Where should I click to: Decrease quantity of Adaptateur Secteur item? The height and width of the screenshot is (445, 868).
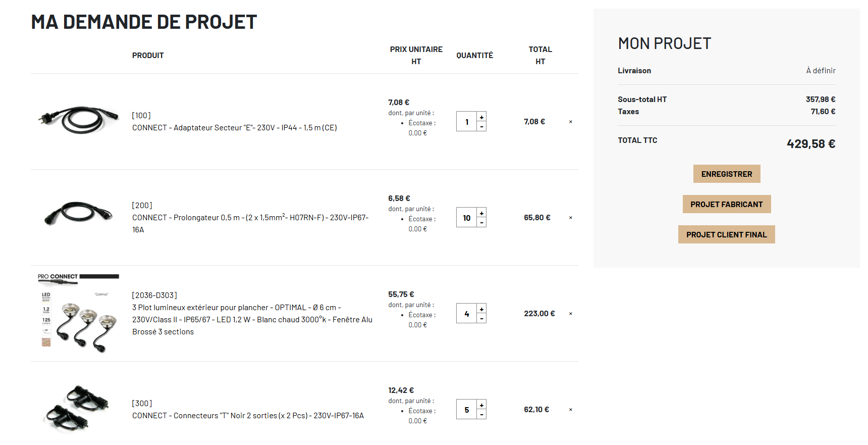pos(481,127)
